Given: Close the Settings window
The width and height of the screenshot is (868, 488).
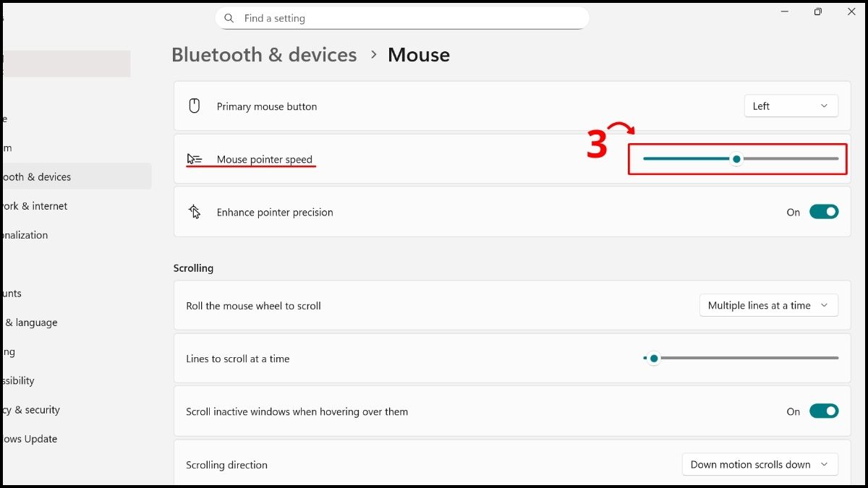Looking at the screenshot, I should pyautogui.click(x=851, y=12).
